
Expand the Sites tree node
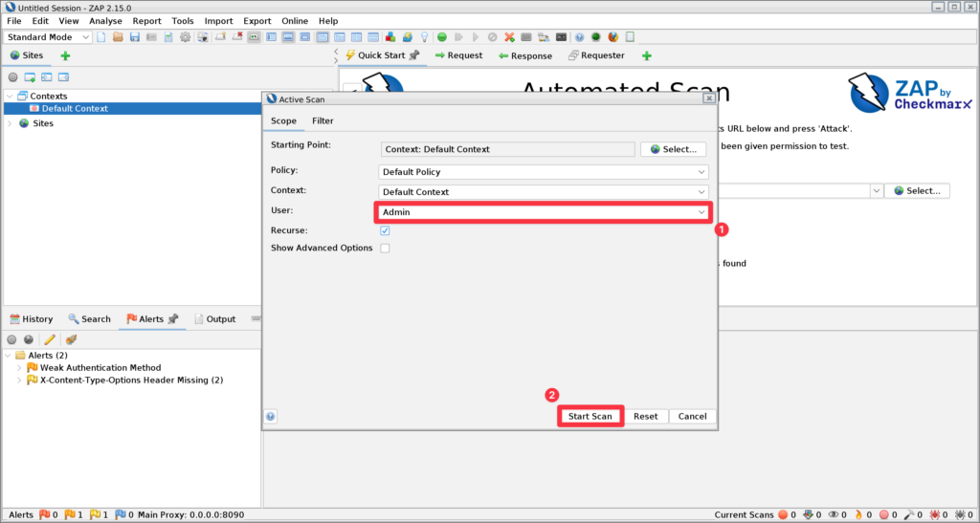[x=10, y=123]
